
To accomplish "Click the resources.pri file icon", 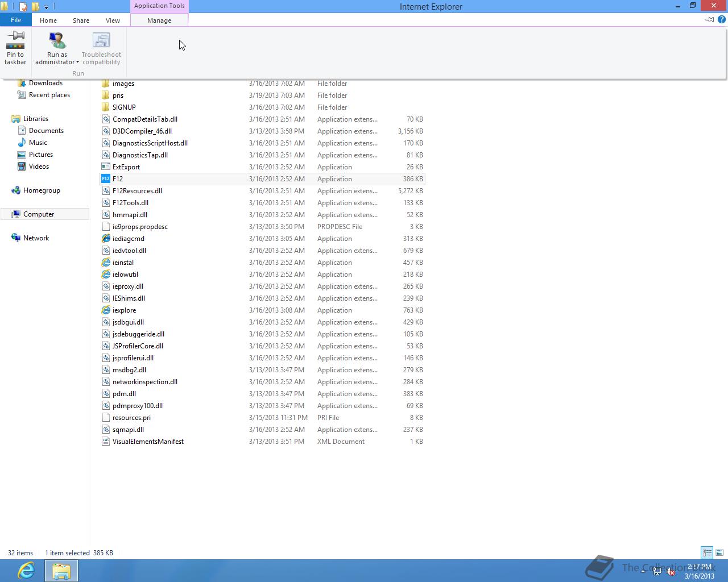I will point(105,418).
